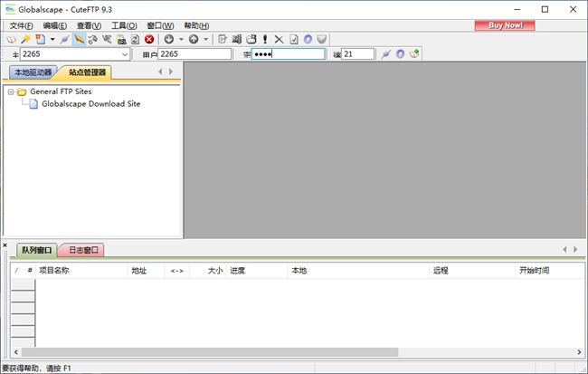
Task: Switch to the 日志窗口 tab
Action: coord(84,250)
